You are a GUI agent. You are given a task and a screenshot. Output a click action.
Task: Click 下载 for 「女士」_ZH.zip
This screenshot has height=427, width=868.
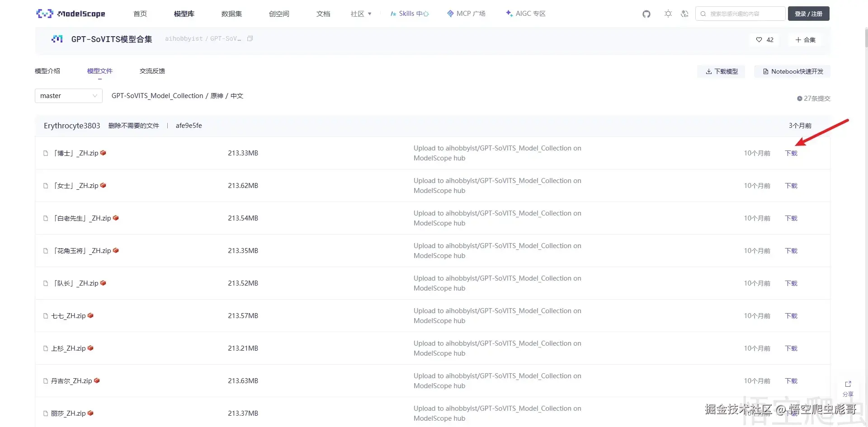click(x=791, y=186)
